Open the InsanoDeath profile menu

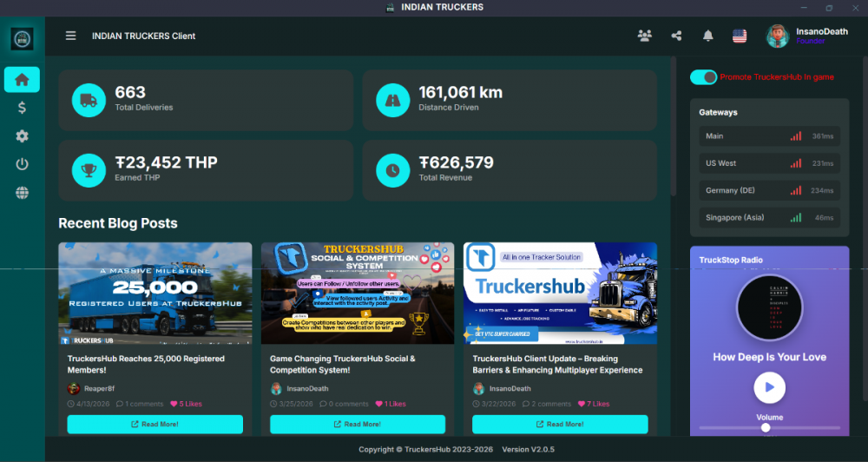coord(807,36)
